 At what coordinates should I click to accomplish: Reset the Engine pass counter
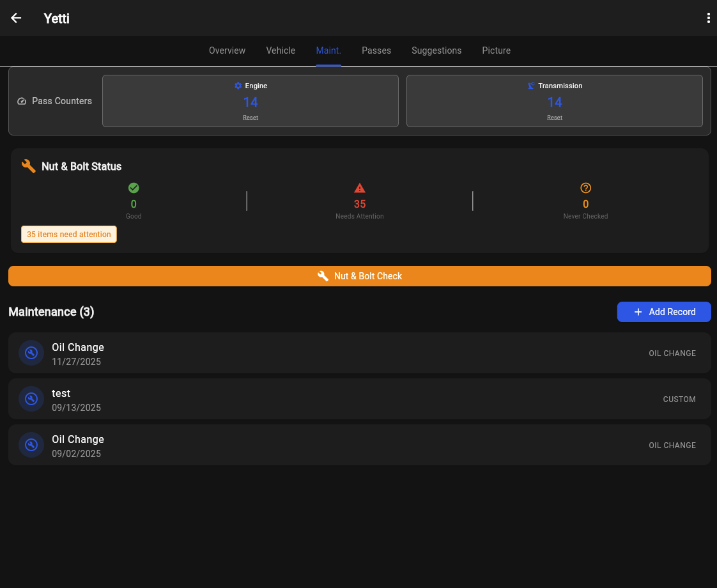click(x=251, y=118)
